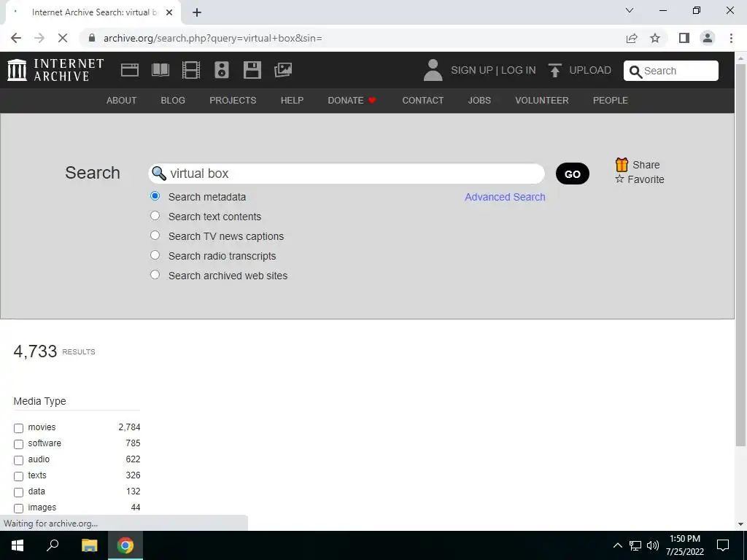
Task: Open the Advanced Search link
Action: pos(505,197)
